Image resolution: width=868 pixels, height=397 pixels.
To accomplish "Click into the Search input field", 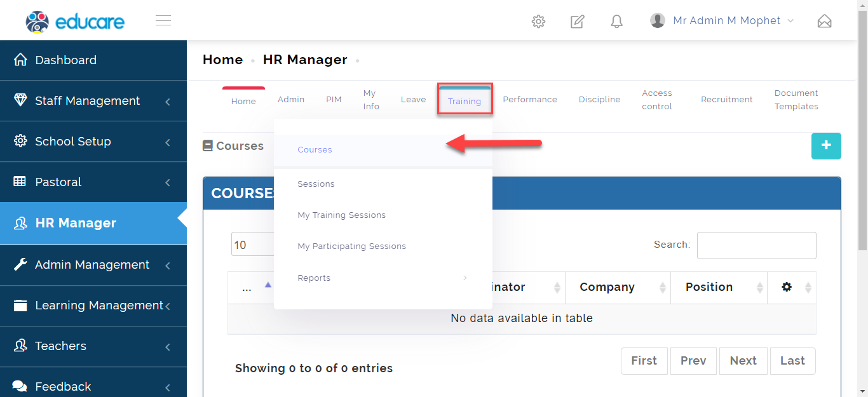I will click(x=757, y=245).
